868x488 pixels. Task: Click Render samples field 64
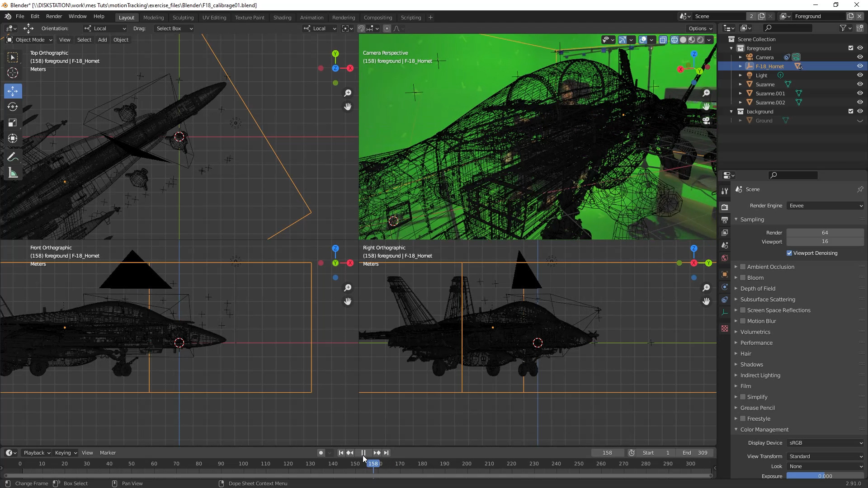coord(826,233)
